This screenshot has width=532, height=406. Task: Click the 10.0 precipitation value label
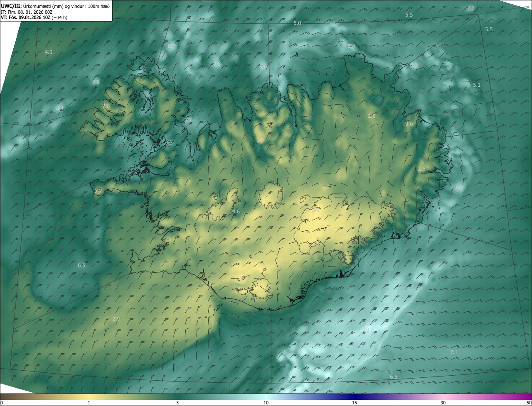click(x=369, y=330)
